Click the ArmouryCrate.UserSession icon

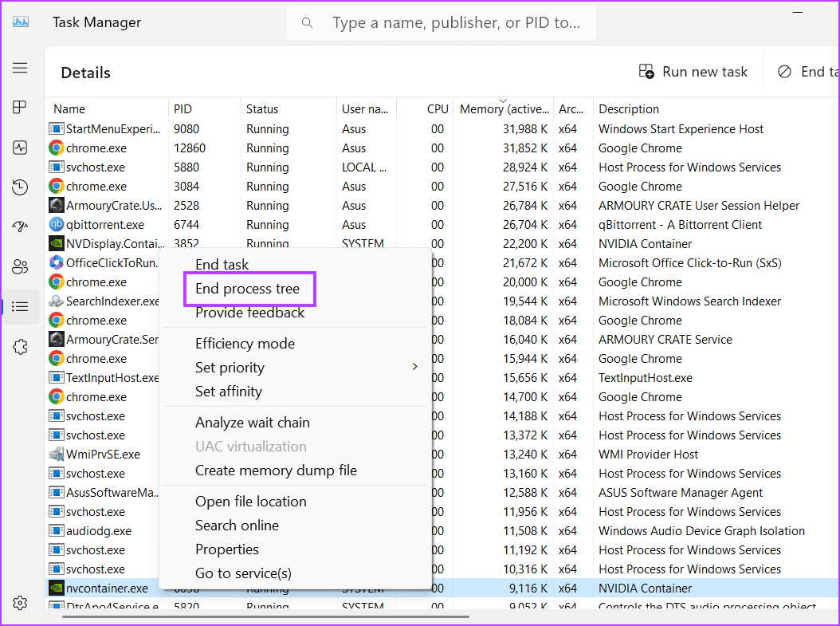[x=57, y=205]
